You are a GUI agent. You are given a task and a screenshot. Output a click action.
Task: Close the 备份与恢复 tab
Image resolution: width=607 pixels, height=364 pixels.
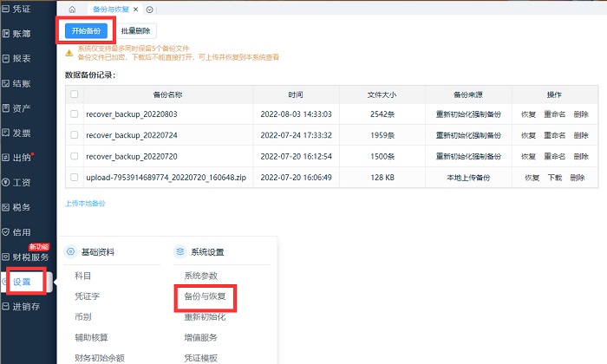[136, 9]
